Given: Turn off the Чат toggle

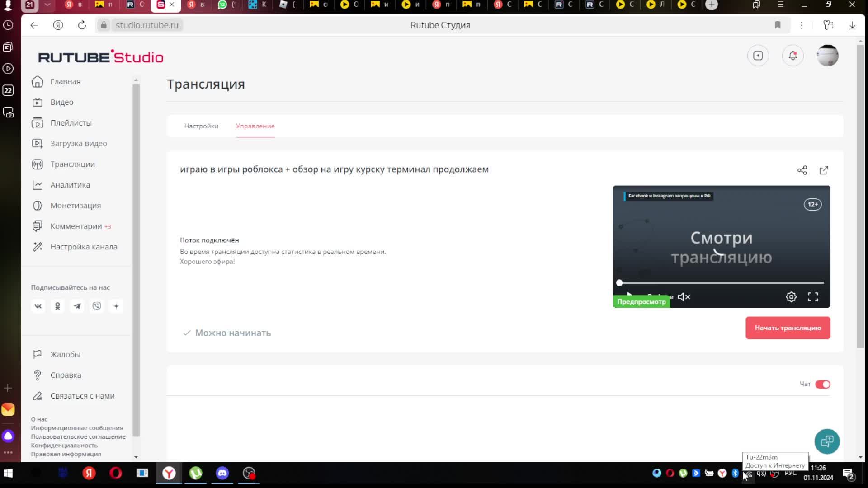Looking at the screenshot, I should (x=822, y=385).
